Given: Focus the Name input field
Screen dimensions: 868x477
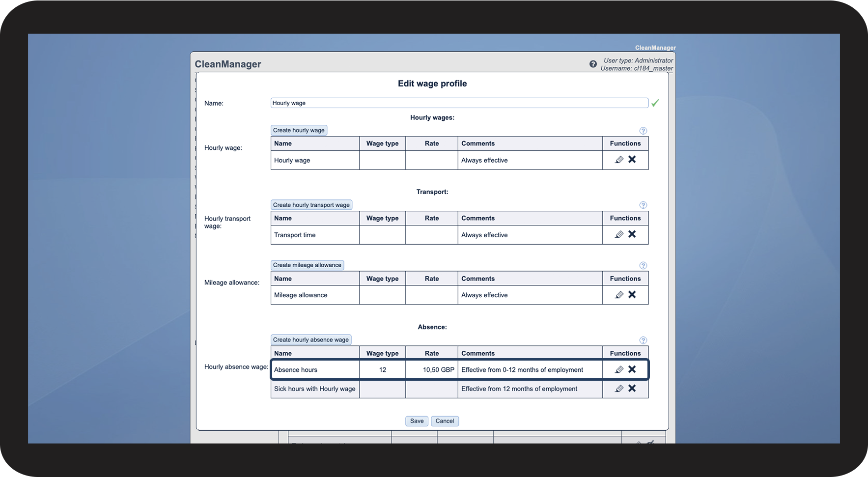Looking at the screenshot, I should (459, 103).
